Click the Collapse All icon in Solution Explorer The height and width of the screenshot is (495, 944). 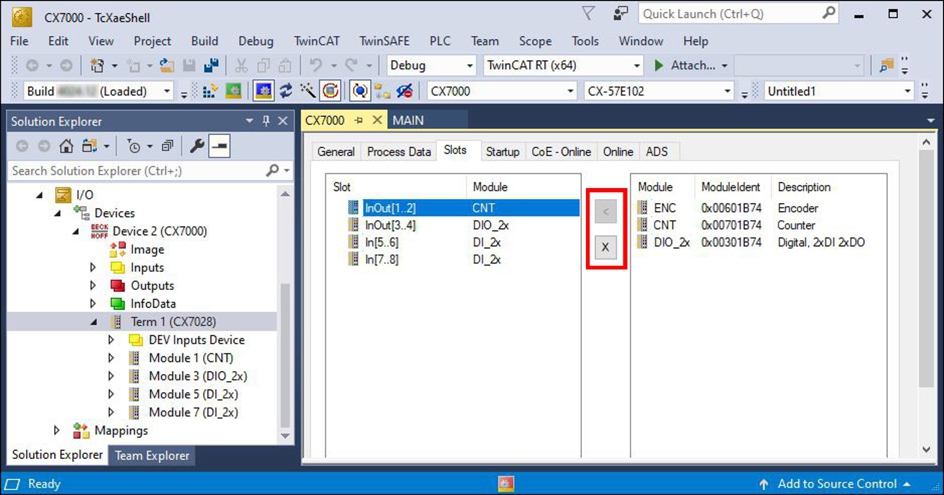(167, 146)
